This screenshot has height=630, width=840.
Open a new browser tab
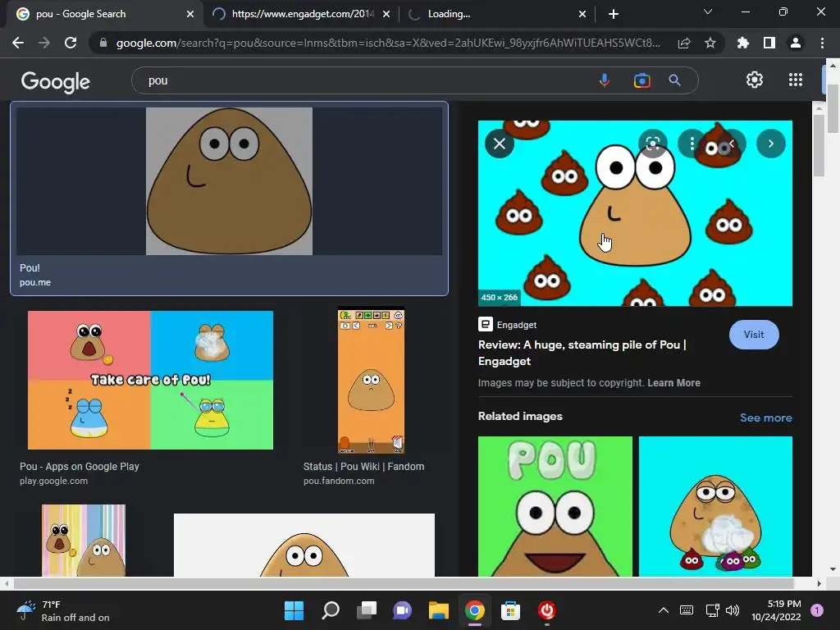[614, 14]
